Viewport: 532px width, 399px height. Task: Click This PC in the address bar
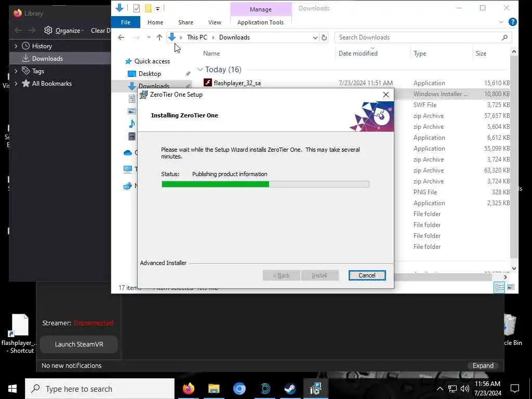[197, 37]
